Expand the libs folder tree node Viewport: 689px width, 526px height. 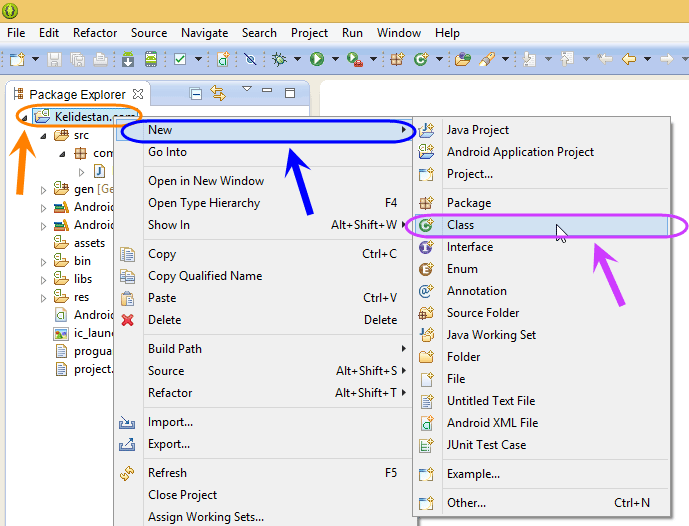point(43,280)
